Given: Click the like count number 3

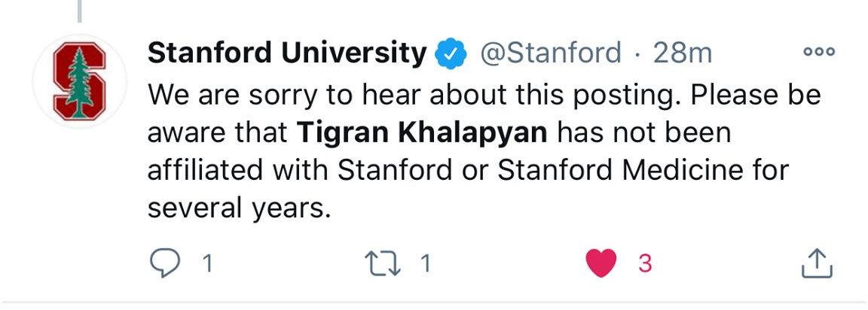Looking at the screenshot, I should tap(645, 263).
